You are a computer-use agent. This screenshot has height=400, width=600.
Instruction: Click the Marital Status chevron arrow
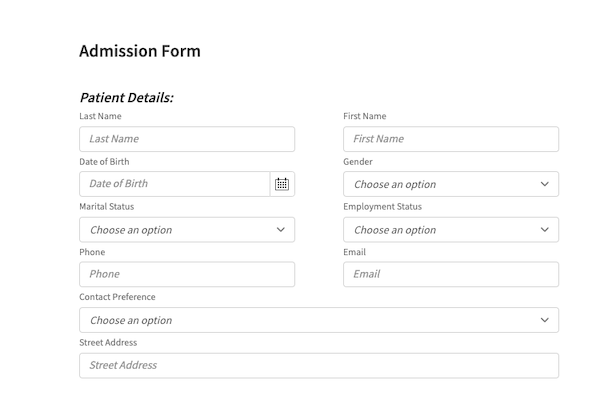pyautogui.click(x=280, y=230)
